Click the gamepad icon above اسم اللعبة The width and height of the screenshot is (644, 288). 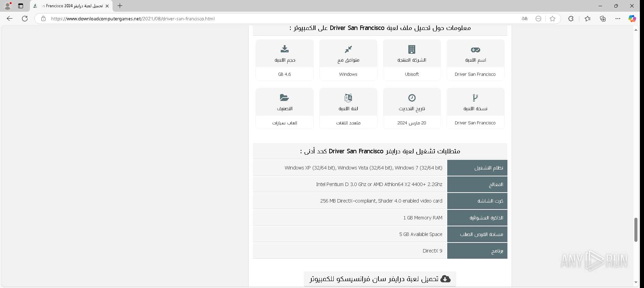pyautogui.click(x=475, y=50)
